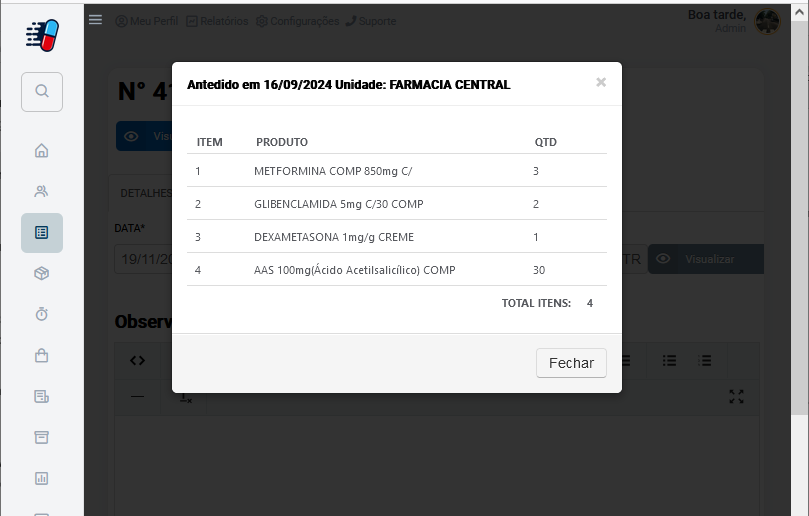Open the bar chart icon in the sidebar
The image size is (809, 516).
42,478
